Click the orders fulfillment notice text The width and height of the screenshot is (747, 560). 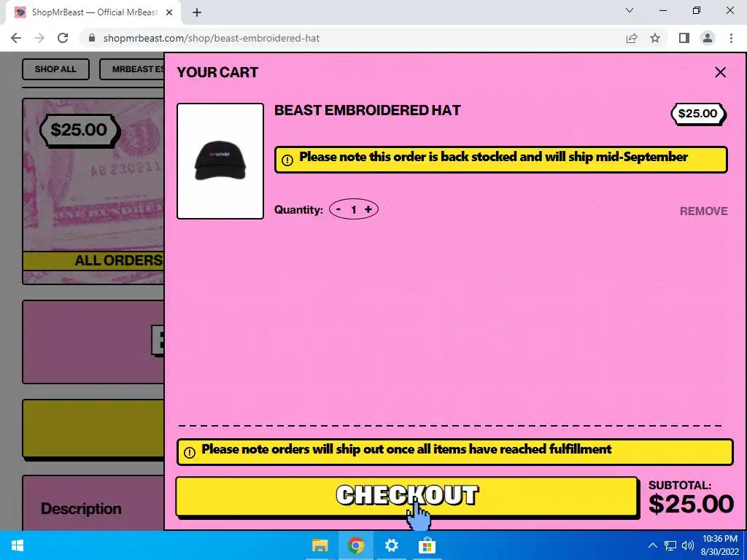click(406, 449)
